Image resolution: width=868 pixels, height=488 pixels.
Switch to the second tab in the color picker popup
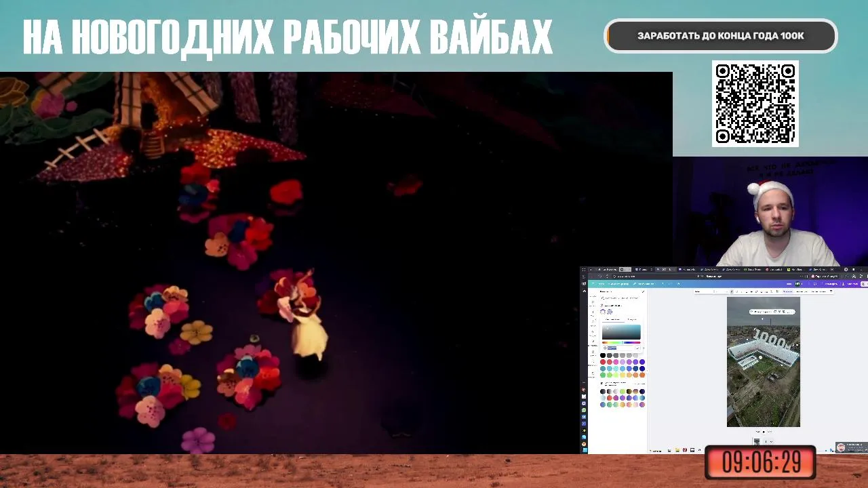point(632,319)
